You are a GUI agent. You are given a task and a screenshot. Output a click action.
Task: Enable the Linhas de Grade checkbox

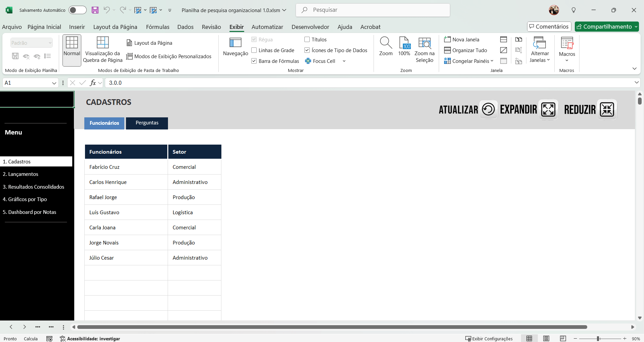[254, 50]
